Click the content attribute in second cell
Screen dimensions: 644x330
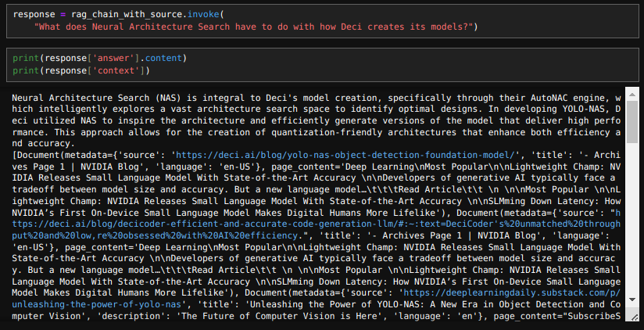click(163, 58)
